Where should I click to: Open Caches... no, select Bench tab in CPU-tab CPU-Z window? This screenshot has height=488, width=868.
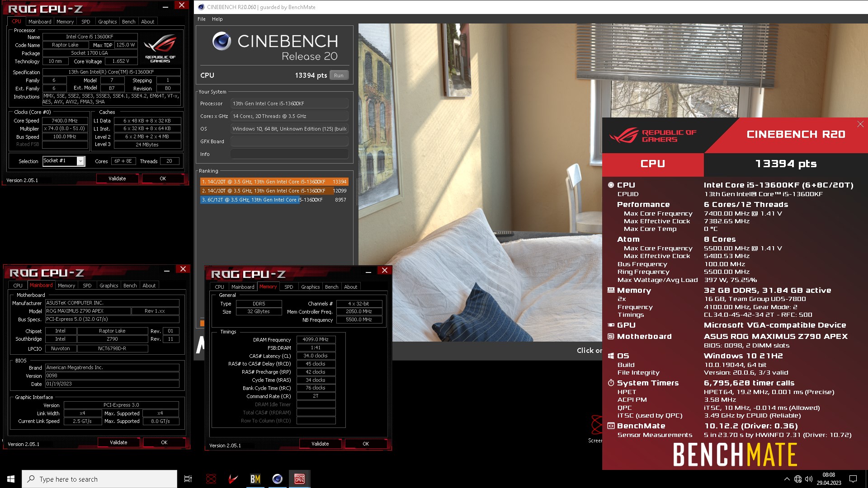click(x=129, y=22)
